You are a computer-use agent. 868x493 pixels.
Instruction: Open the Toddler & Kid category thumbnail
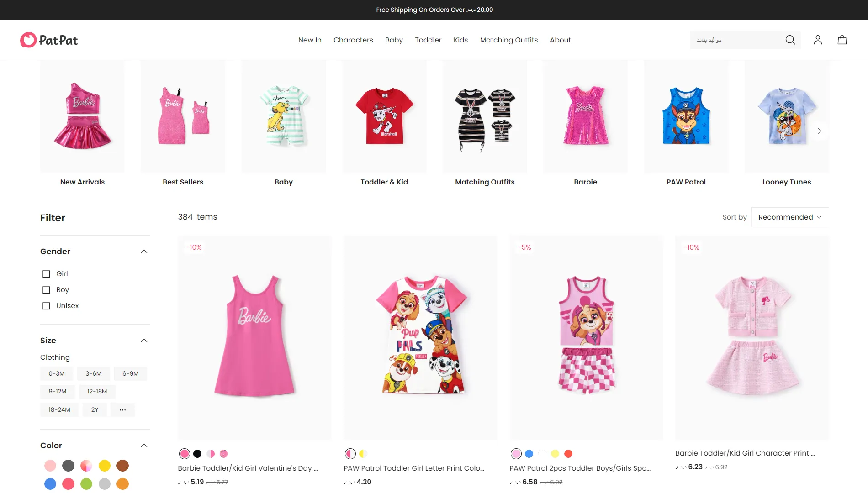tap(384, 117)
